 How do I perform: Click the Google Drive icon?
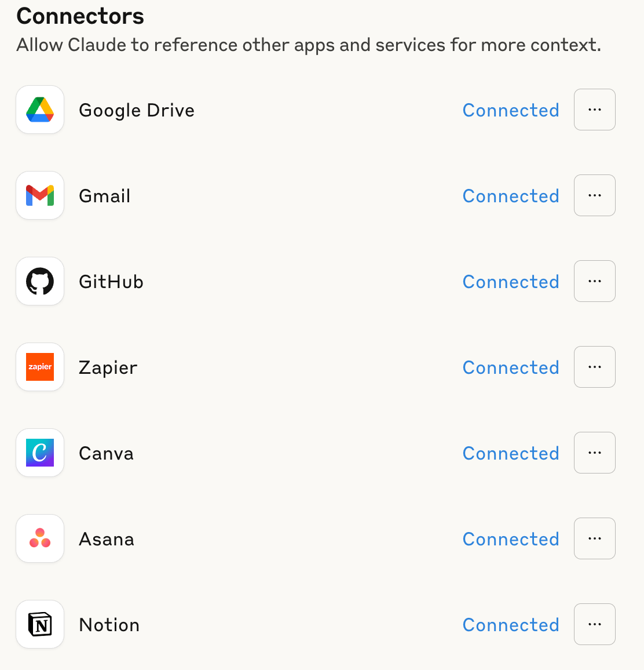tap(40, 110)
